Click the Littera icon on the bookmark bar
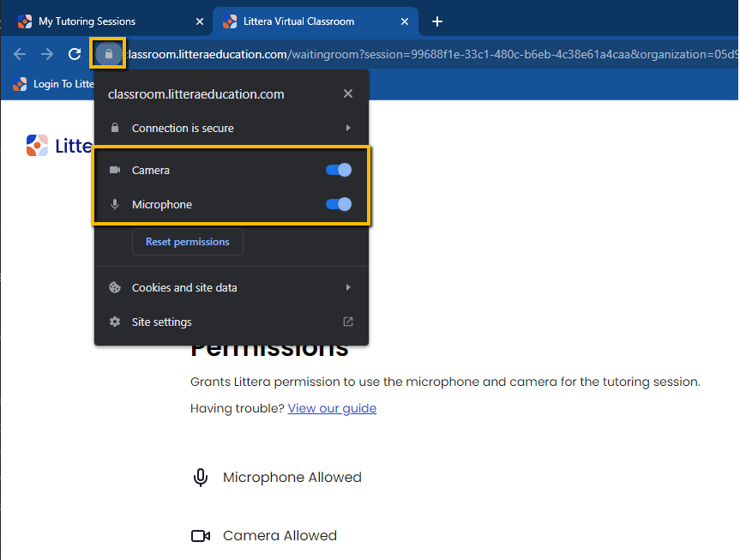 20,84
